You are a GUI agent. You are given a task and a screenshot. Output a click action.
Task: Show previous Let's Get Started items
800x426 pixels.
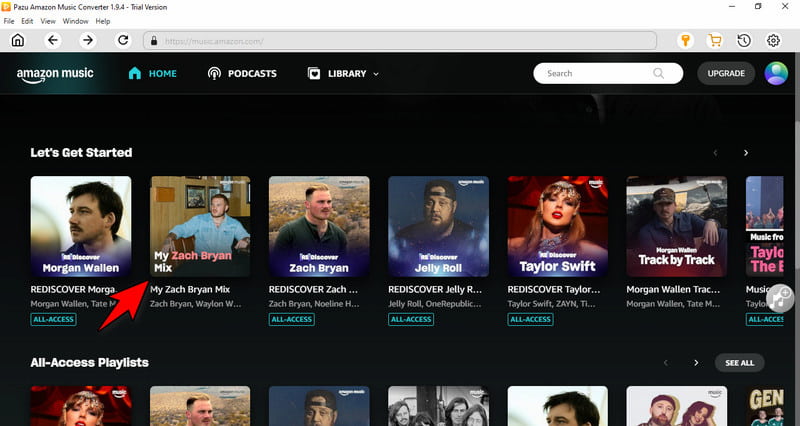(x=715, y=153)
